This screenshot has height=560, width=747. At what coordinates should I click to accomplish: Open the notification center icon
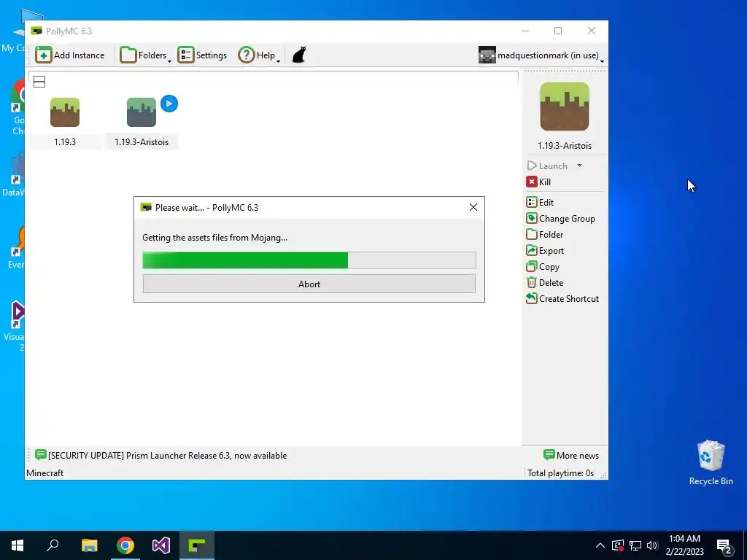pos(724,546)
